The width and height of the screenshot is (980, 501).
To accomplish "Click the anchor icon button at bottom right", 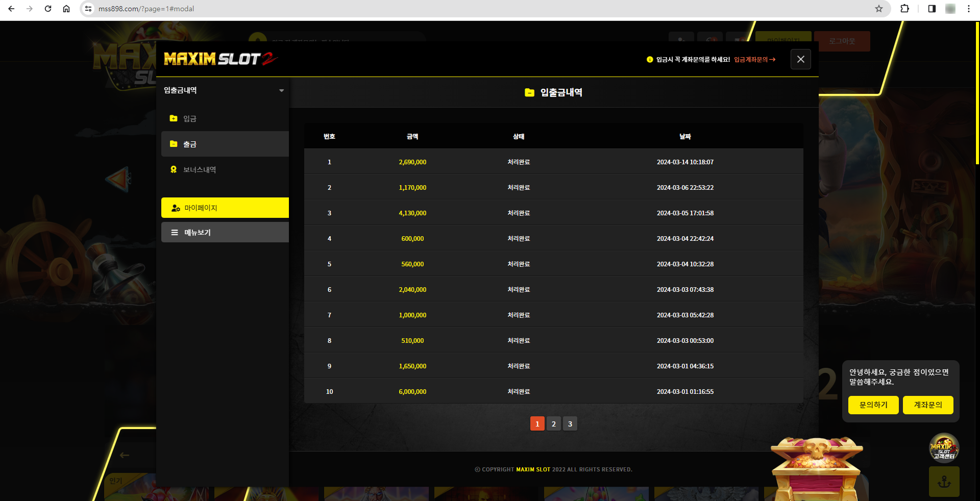I will coord(944,482).
